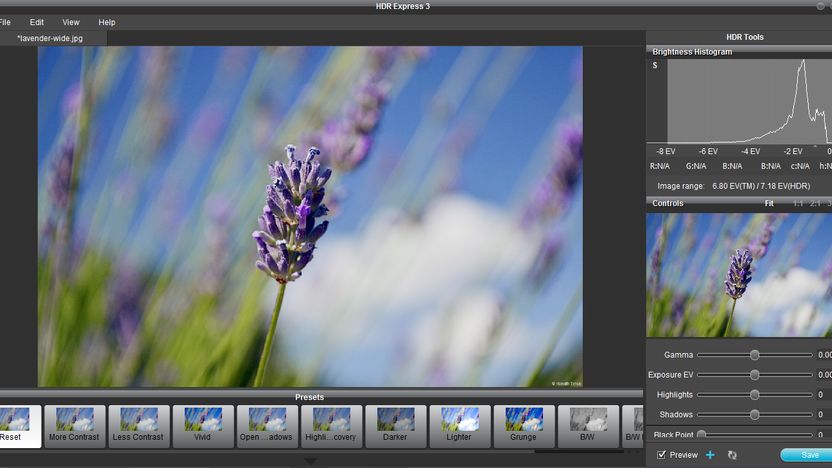Toggle the Preview checkbox
Viewport: 832px width, 468px height.
[x=661, y=455]
